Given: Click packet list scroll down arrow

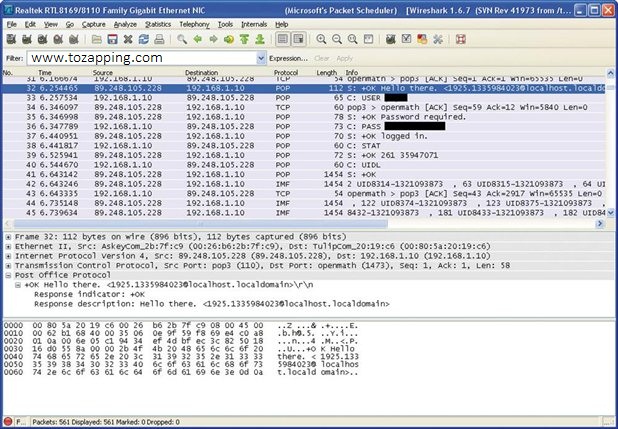Looking at the screenshot, I should 611,213.
